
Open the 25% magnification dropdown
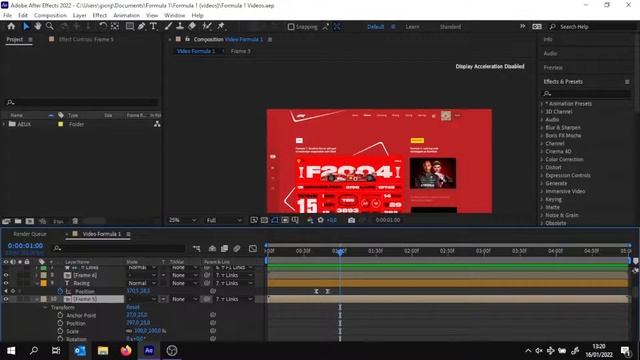[182, 220]
